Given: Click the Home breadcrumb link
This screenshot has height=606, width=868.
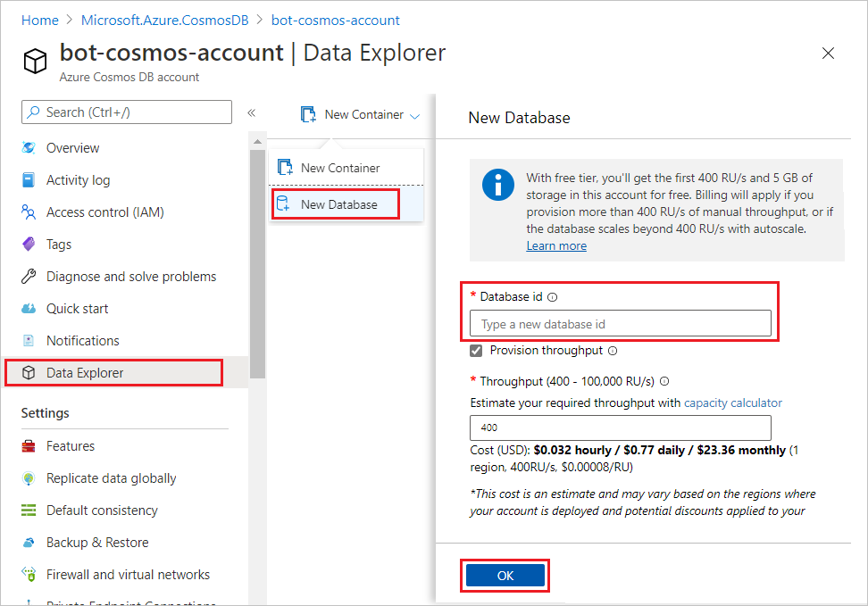Looking at the screenshot, I should coord(40,20).
